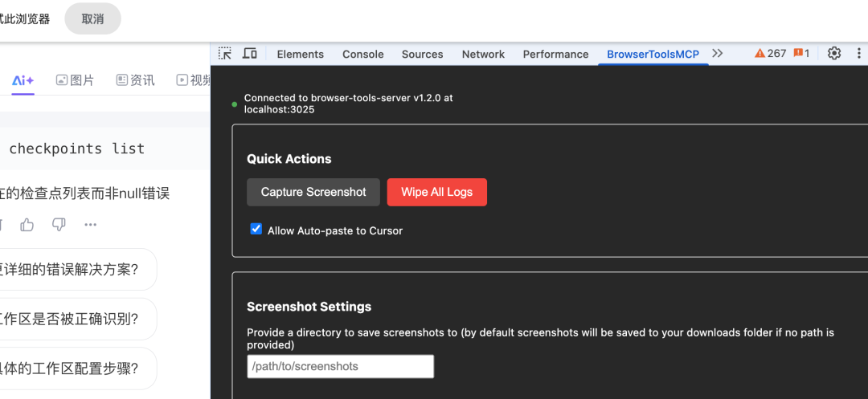Open the three-dot more options under answer
This screenshot has width=868, height=399.
(90, 225)
